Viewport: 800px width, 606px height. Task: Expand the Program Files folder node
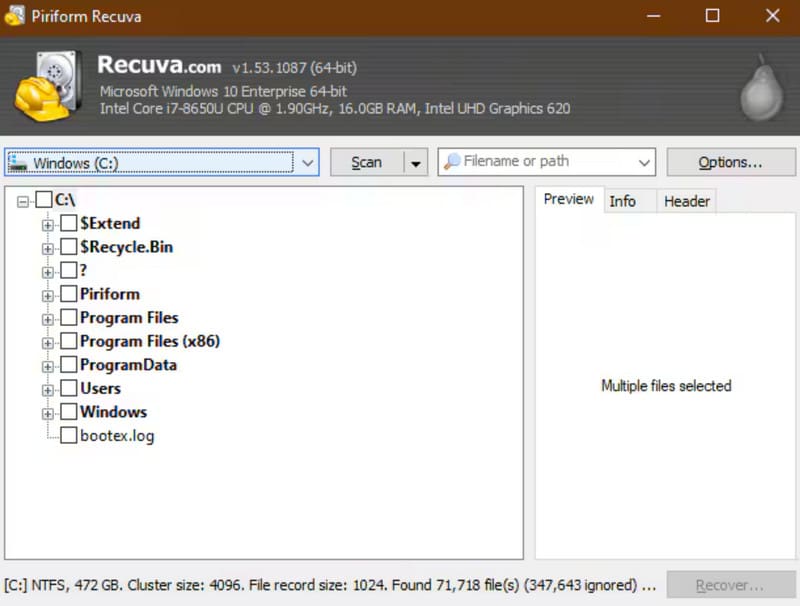pos(47,319)
